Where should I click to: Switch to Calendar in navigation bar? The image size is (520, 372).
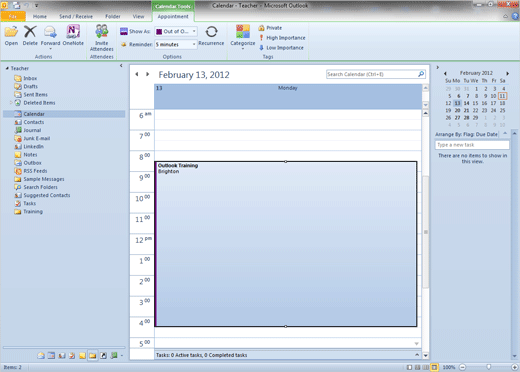[51, 356]
